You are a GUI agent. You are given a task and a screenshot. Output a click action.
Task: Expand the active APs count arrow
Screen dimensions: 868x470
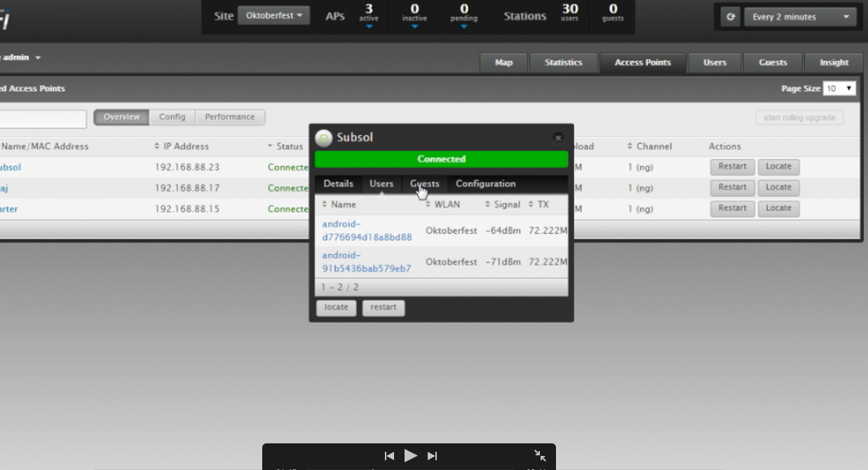[369, 27]
